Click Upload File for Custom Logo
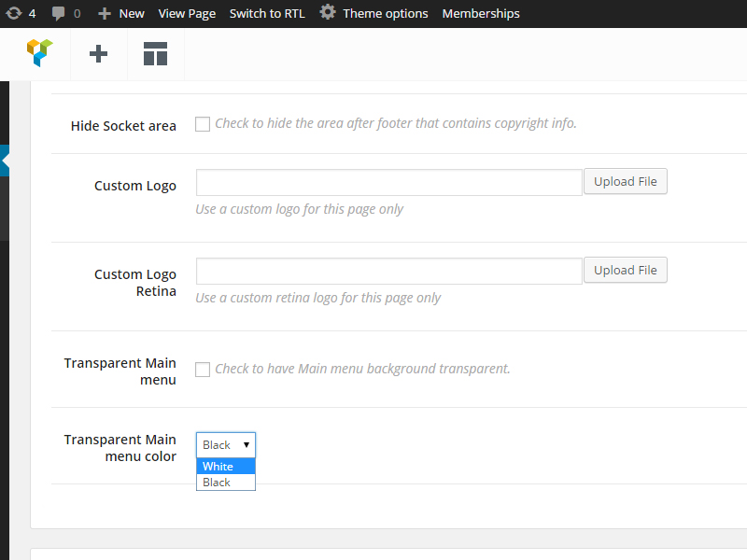747x560 pixels. point(625,181)
